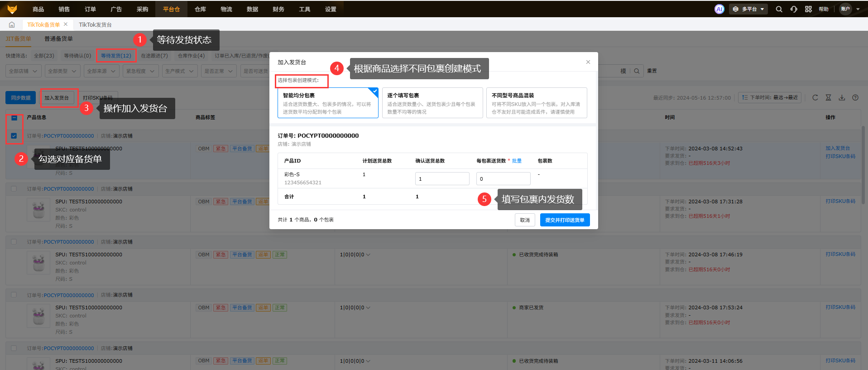The width and height of the screenshot is (868, 370).
Task: Open the 仓库 menu
Action: pos(200,9)
